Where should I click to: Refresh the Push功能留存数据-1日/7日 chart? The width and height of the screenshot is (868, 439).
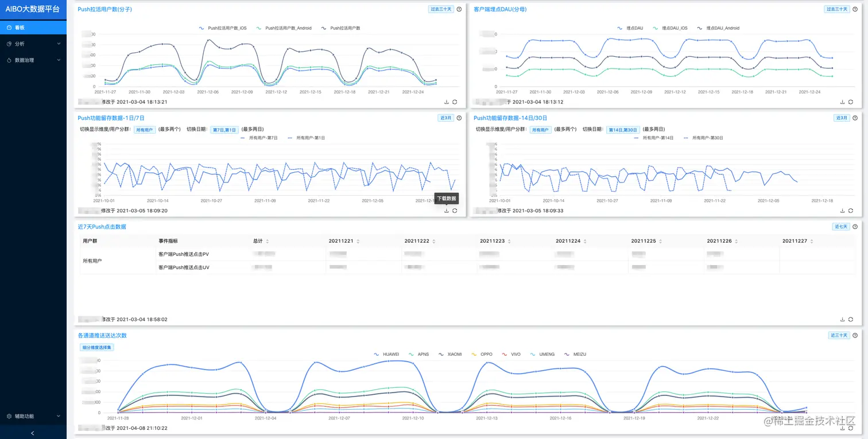click(455, 211)
